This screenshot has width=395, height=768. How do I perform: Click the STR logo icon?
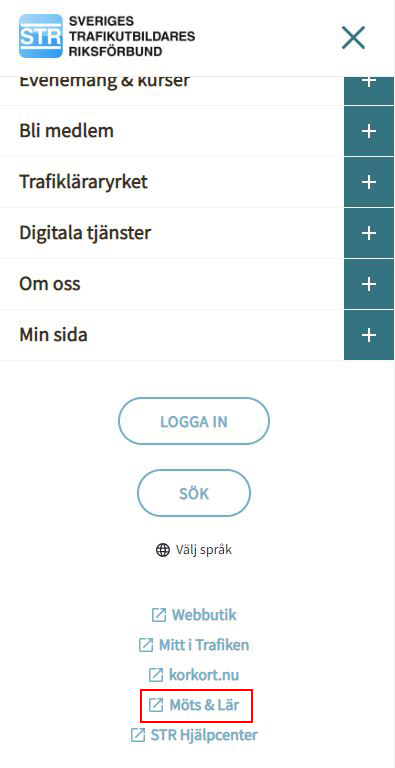point(41,36)
